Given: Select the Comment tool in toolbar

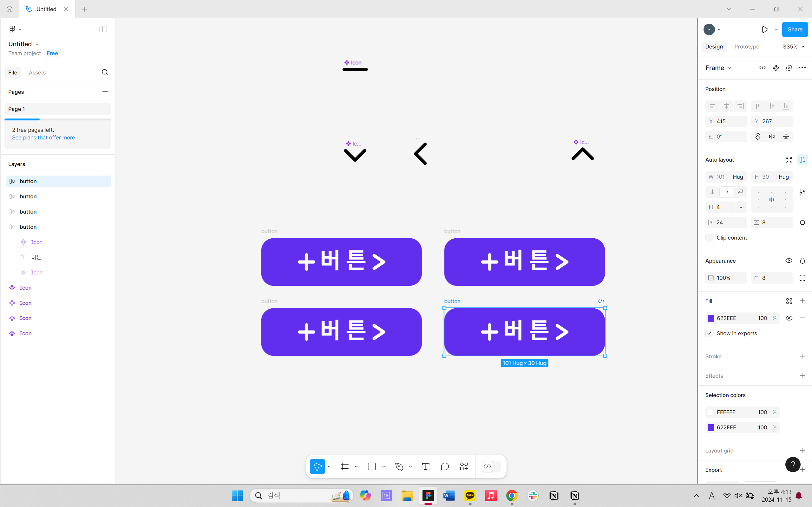Looking at the screenshot, I should point(445,466).
